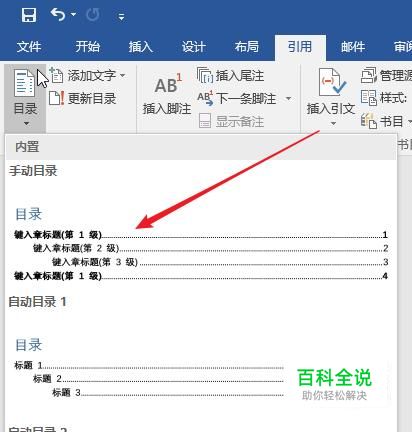Open Customize Quick Access Toolbar dropdown

(121, 16)
